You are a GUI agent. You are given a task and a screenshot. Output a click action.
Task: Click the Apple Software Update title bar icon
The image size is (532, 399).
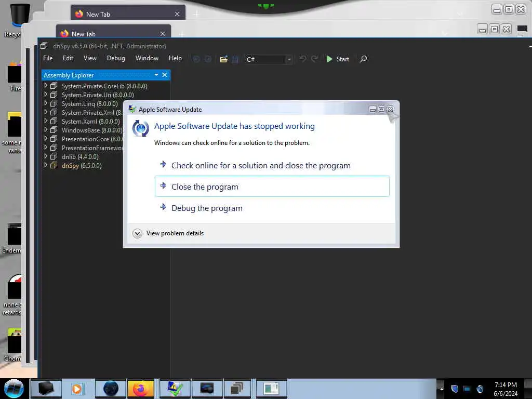132,109
